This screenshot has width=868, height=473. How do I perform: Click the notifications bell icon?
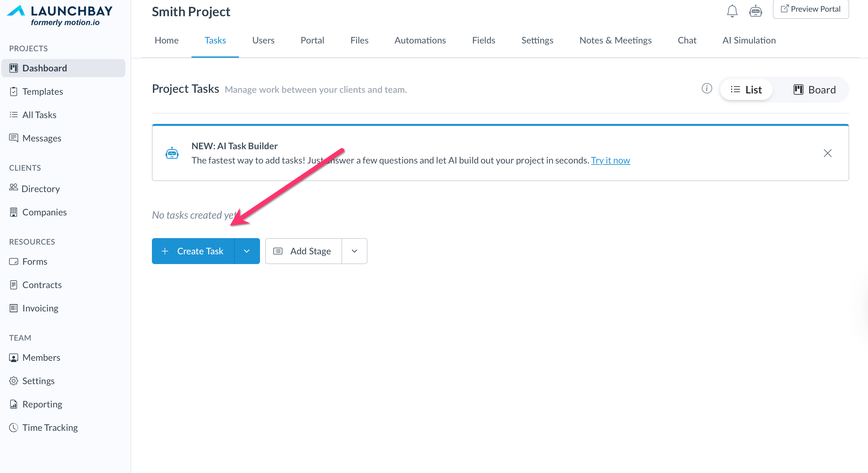pyautogui.click(x=732, y=11)
